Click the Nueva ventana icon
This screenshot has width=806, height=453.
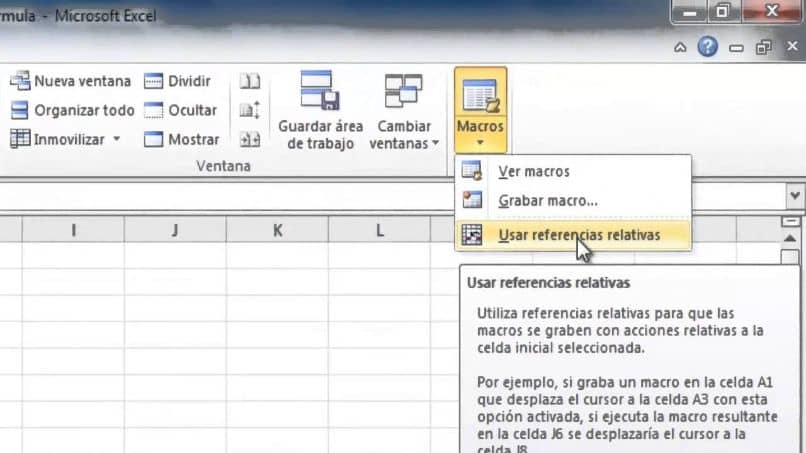pyautogui.click(x=20, y=81)
